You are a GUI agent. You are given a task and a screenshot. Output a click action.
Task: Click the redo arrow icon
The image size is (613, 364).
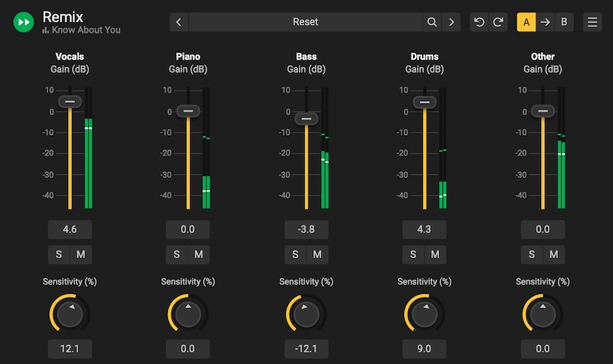point(498,22)
